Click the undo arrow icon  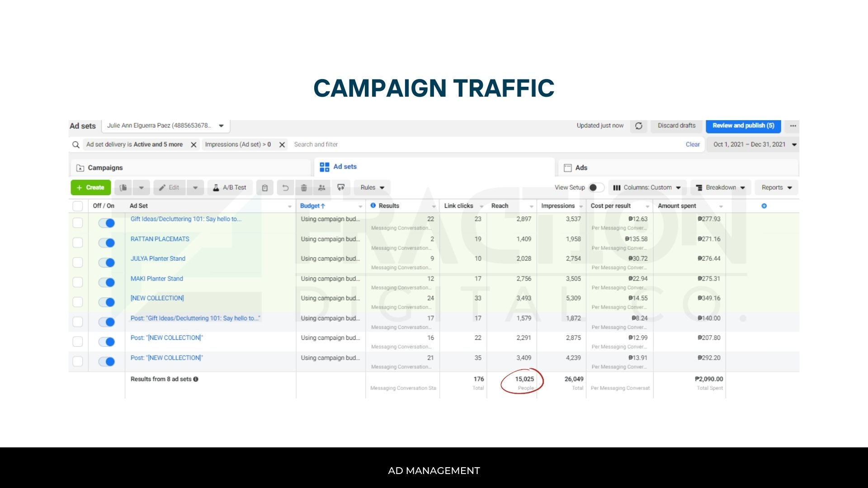(285, 188)
